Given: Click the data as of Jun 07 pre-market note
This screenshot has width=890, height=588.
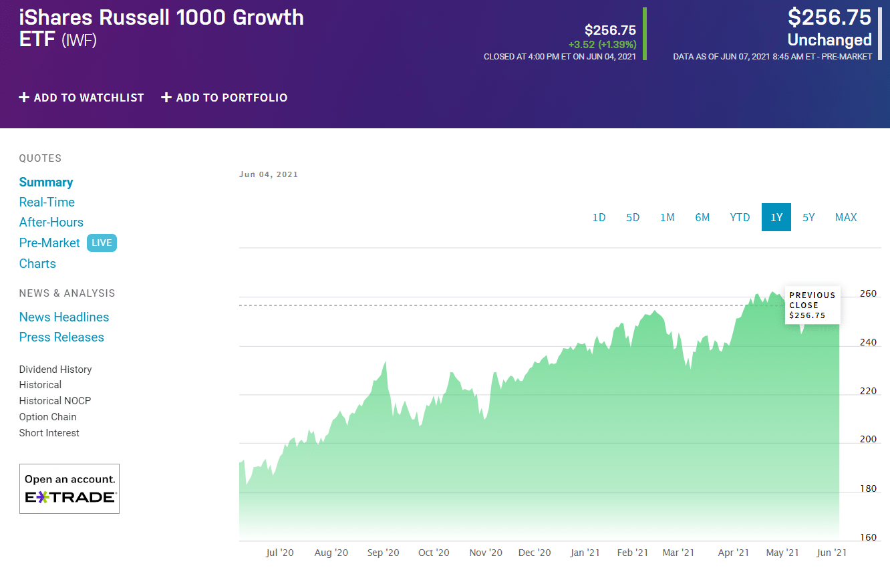Looking at the screenshot, I should click(772, 57).
